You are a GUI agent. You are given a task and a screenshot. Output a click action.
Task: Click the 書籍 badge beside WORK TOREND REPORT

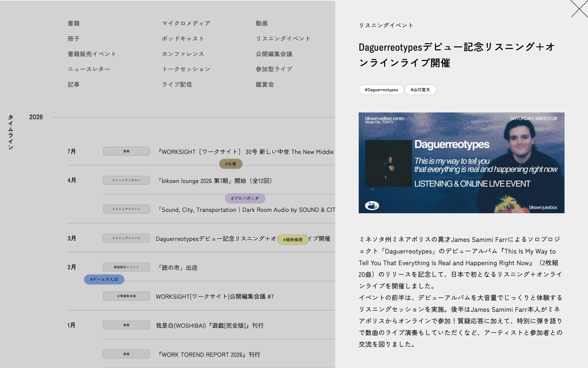click(x=126, y=354)
